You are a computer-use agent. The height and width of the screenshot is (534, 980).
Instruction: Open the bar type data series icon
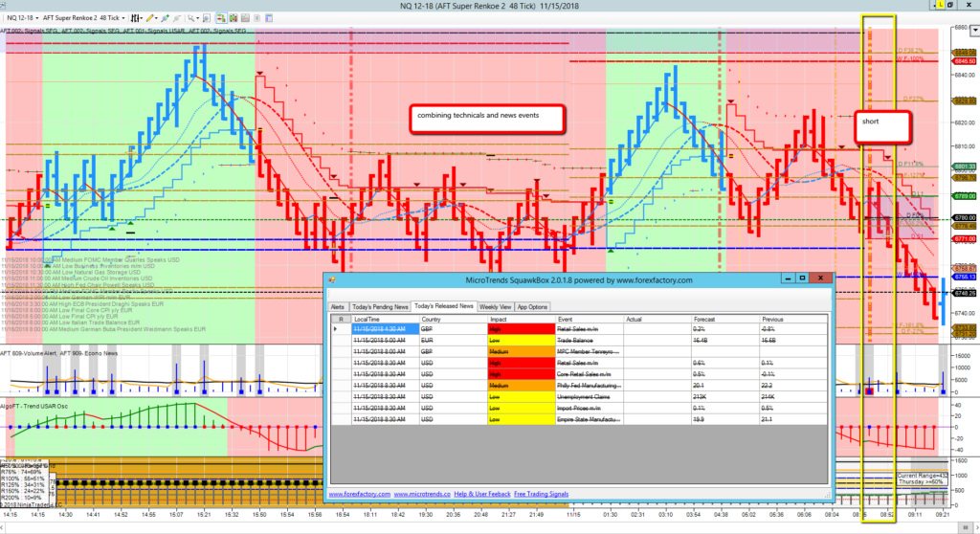(x=134, y=18)
